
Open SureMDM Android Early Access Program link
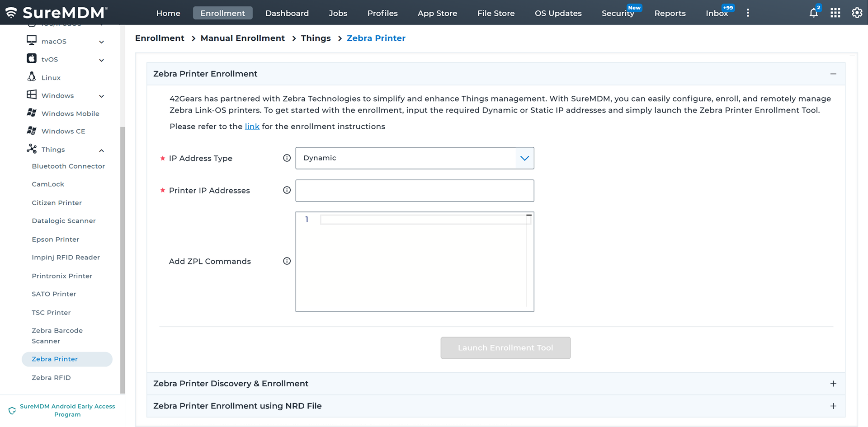pyautogui.click(x=67, y=410)
